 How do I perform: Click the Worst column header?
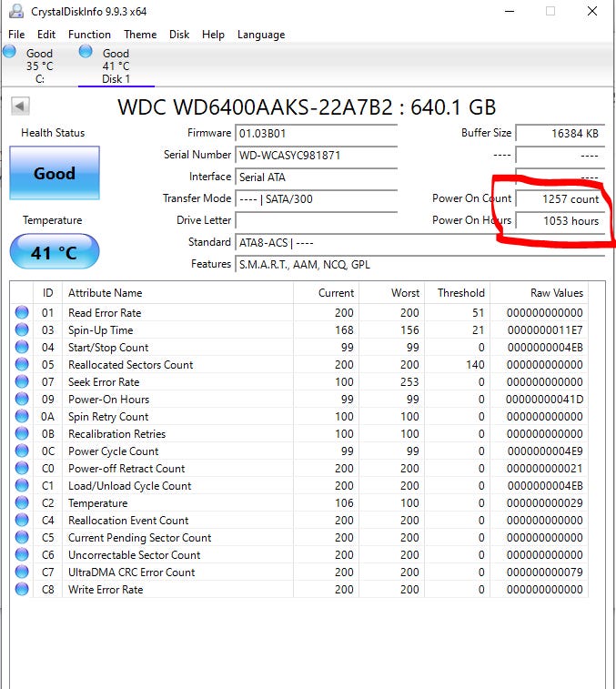coord(391,293)
